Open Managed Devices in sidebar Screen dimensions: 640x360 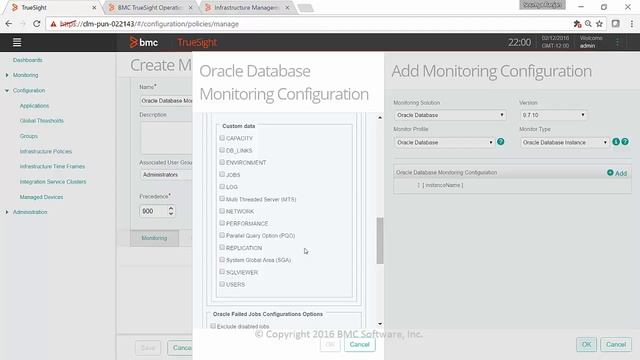click(41, 197)
